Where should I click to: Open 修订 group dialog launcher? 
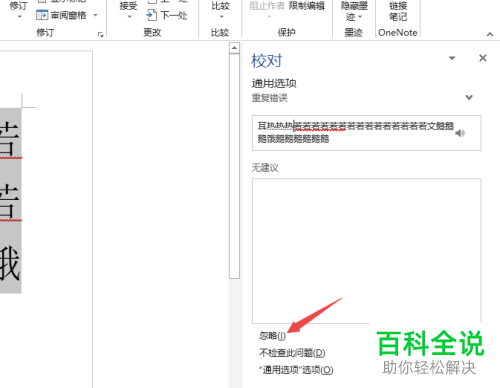click(x=100, y=34)
